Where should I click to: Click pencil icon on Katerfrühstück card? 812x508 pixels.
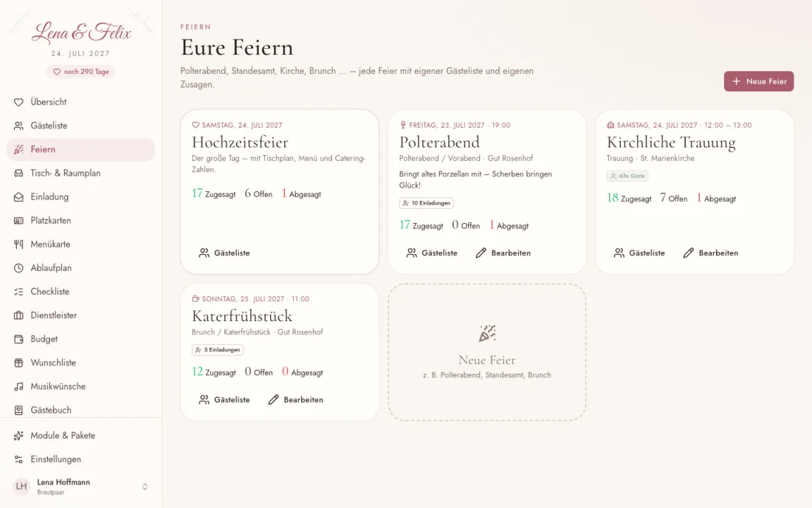pos(273,399)
